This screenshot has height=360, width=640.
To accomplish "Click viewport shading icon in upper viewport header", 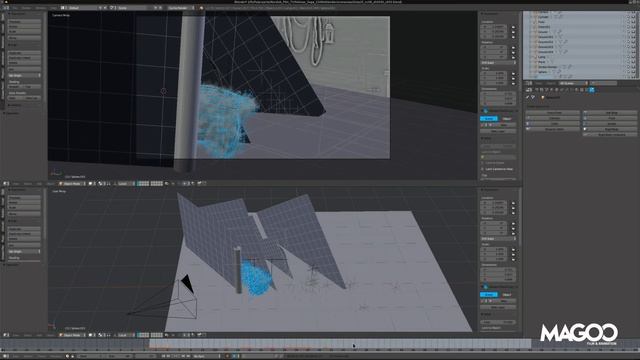I will click(91, 184).
